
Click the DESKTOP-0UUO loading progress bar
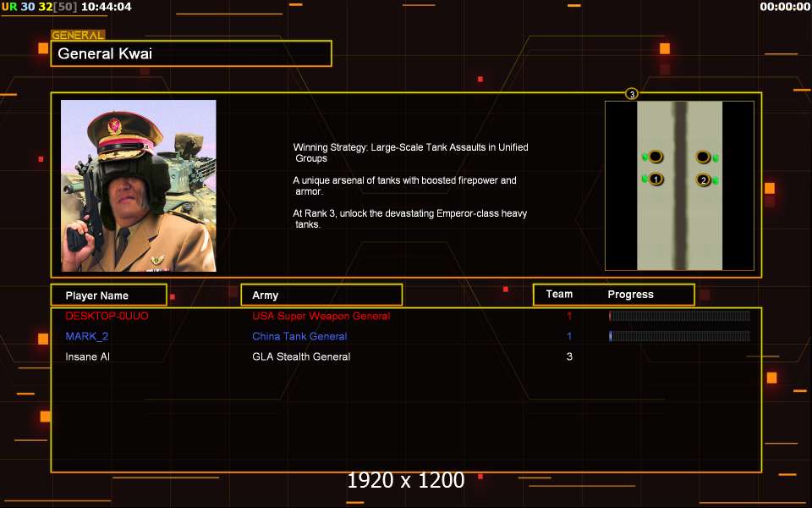[679, 316]
